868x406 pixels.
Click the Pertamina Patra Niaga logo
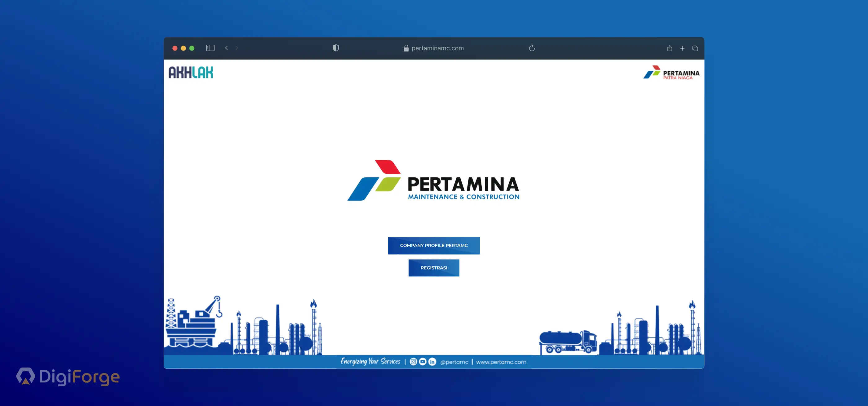coord(671,73)
